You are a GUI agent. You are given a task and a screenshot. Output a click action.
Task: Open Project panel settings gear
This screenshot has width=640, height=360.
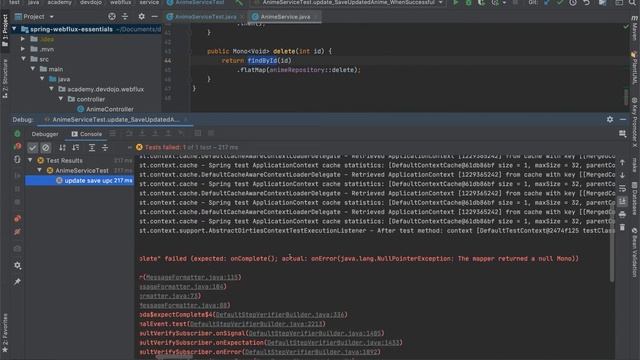[141, 16]
